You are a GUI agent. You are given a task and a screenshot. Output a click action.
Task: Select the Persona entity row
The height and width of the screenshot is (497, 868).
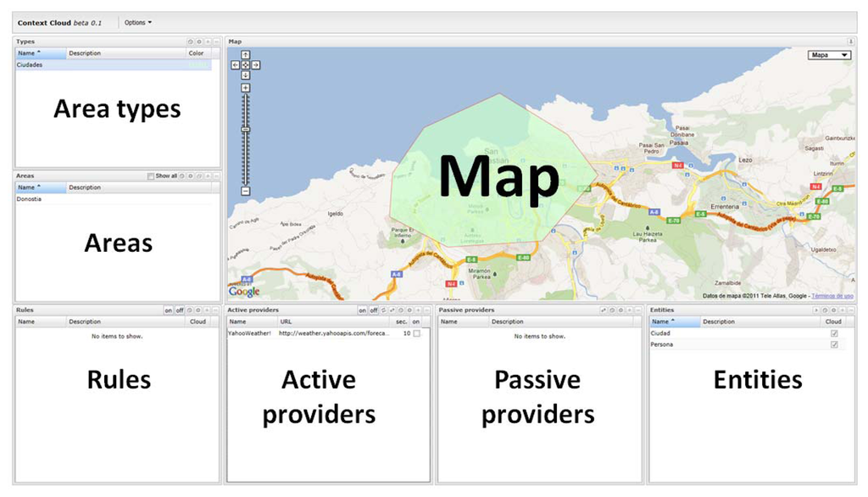pos(748,344)
